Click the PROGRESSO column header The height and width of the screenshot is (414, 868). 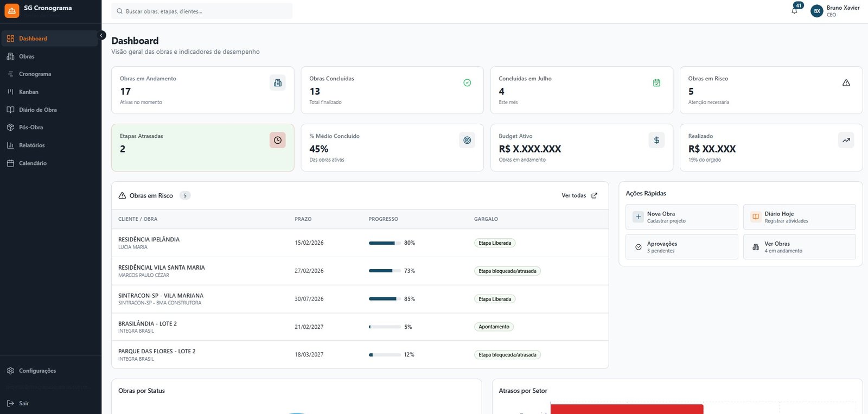tap(384, 219)
